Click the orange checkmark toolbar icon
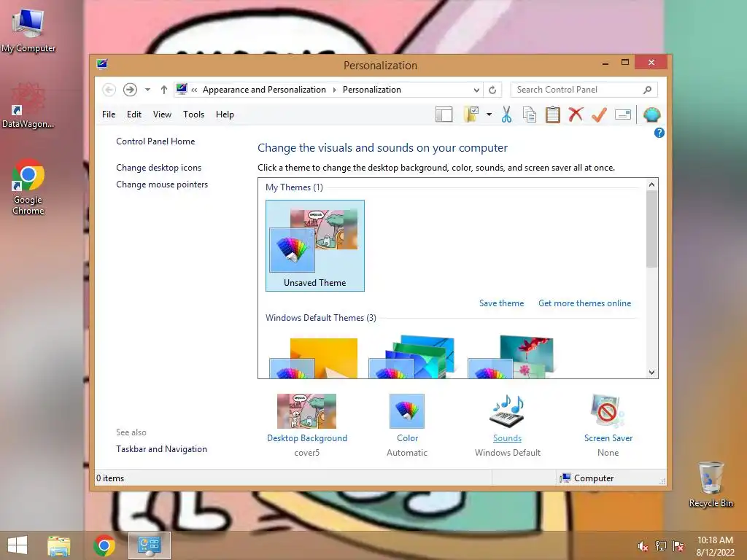The height and width of the screenshot is (560, 747). coord(600,114)
